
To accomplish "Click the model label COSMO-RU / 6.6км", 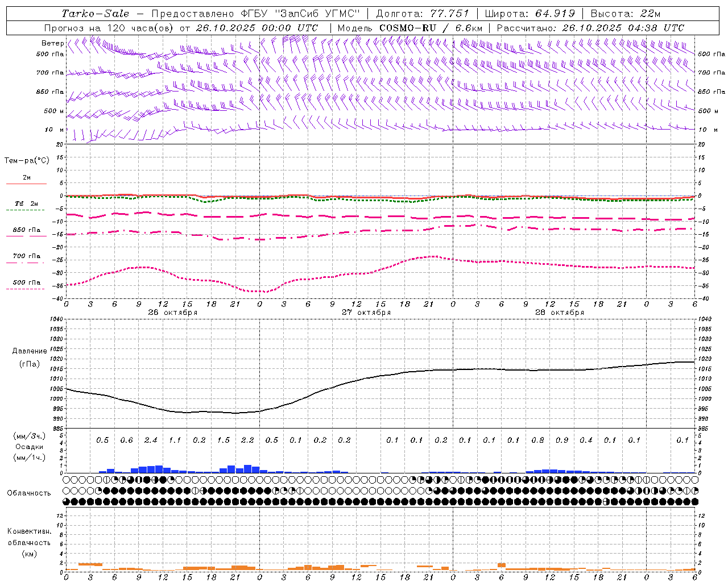I will coord(431,28).
